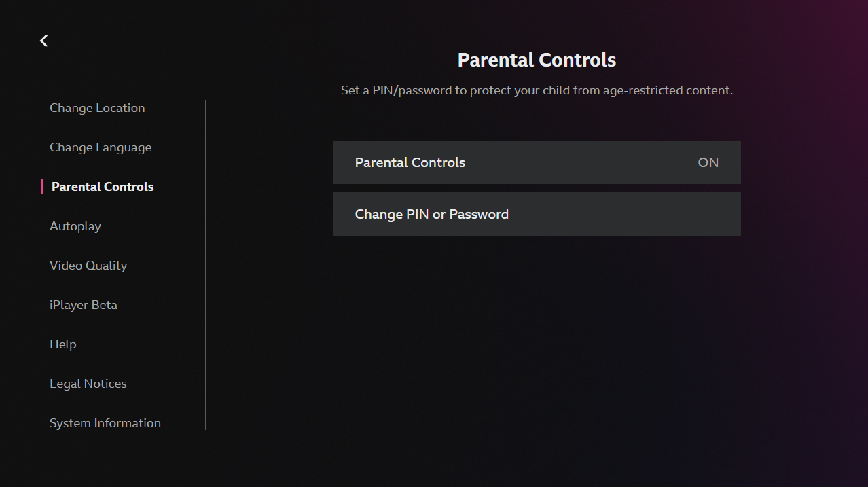Image resolution: width=868 pixels, height=487 pixels.
Task: Select Change Location in the sidebar
Action: coord(96,107)
